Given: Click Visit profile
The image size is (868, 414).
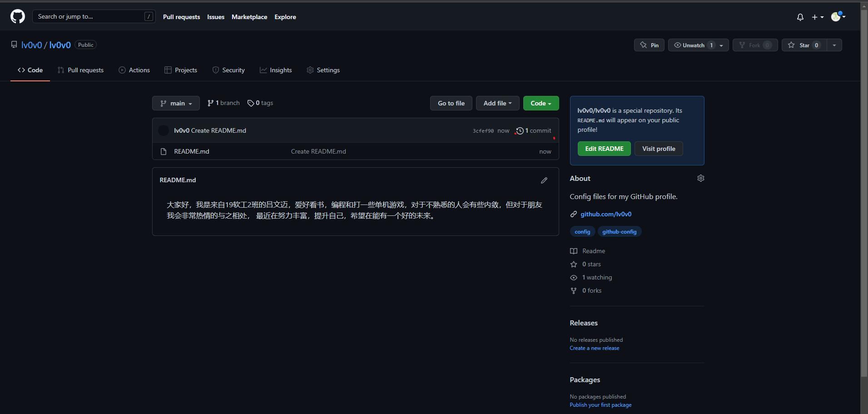Looking at the screenshot, I should pos(659,149).
